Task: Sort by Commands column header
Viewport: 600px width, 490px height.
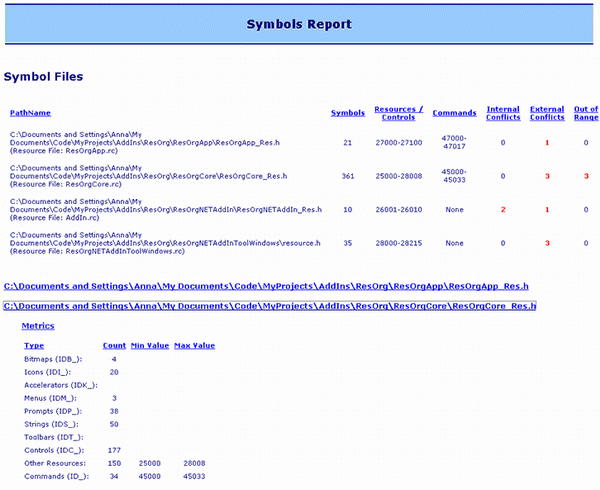Action: 454,113
